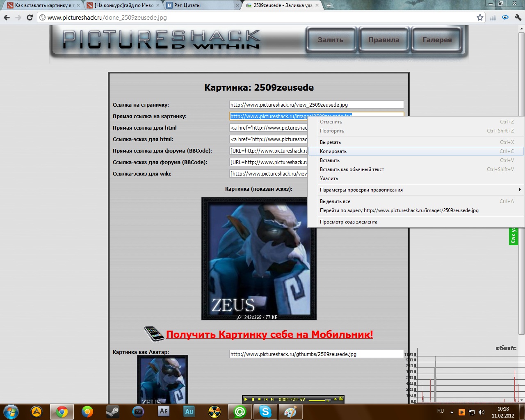The height and width of the screenshot is (420, 525).
Task: Switch to the active Chrome taskbar button
Action: [62, 411]
